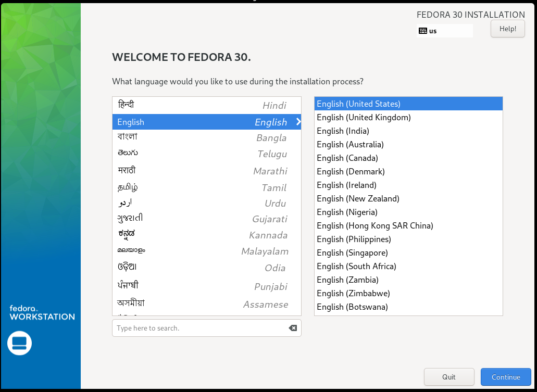The width and height of the screenshot is (537, 392).
Task: Select English (South Africa) locale
Action: (x=408, y=266)
